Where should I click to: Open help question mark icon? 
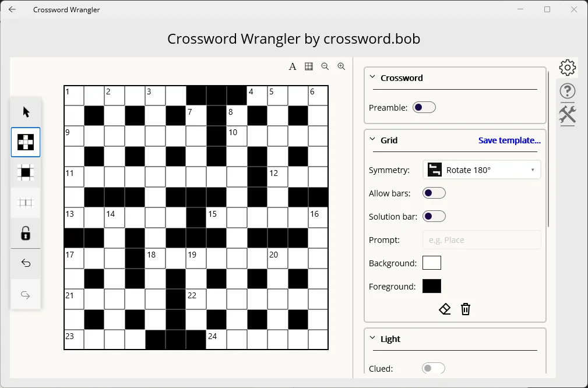(568, 91)
